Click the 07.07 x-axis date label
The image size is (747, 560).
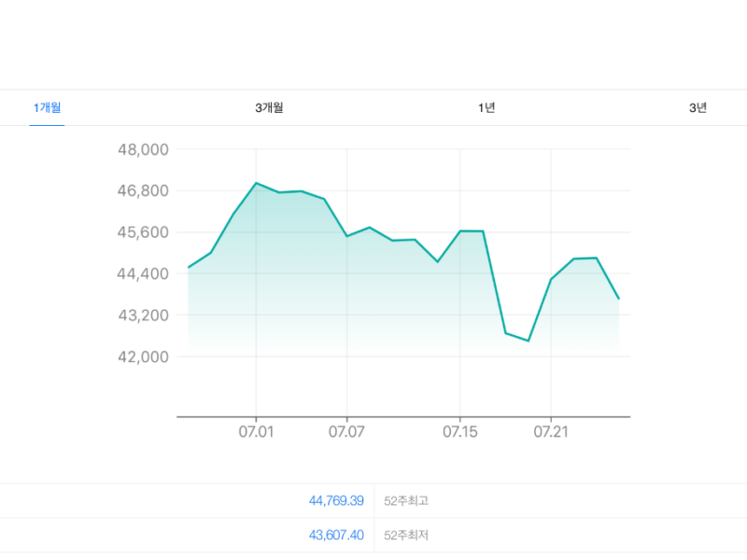pyautogui.click(x=346, y=432)
